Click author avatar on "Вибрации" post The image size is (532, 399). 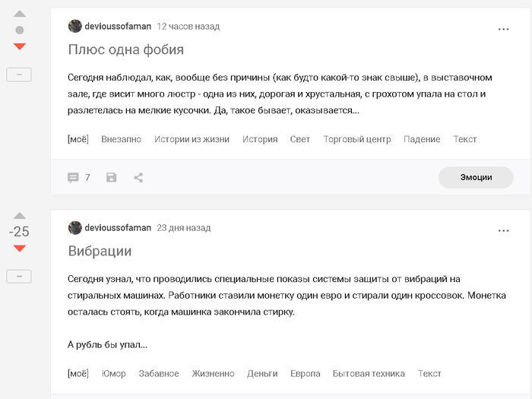[75, 228]
